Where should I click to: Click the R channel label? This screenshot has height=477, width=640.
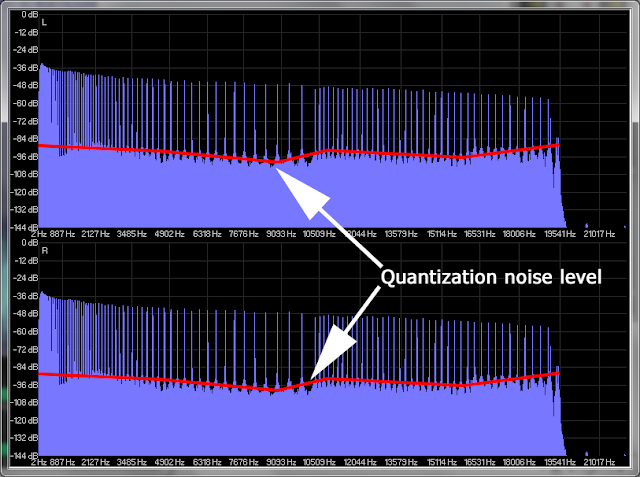(44, 251)
